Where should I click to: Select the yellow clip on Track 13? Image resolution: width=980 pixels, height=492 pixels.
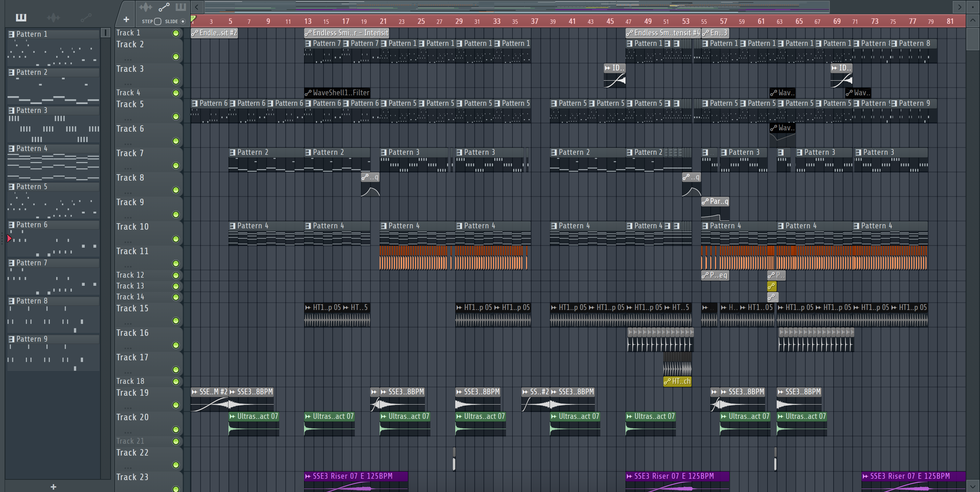pyautogui.click(x=772, y=286)
